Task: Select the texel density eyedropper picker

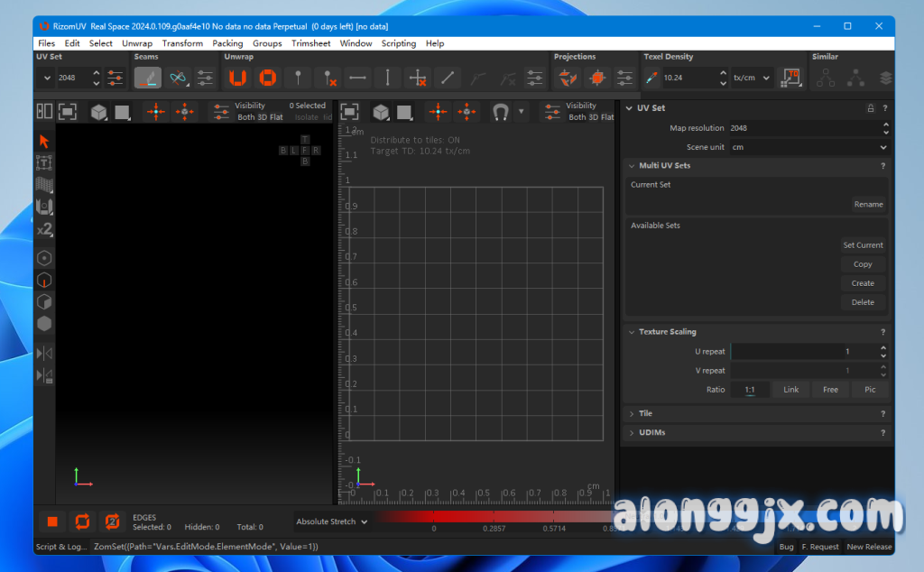Action: (x=651, y=78)
